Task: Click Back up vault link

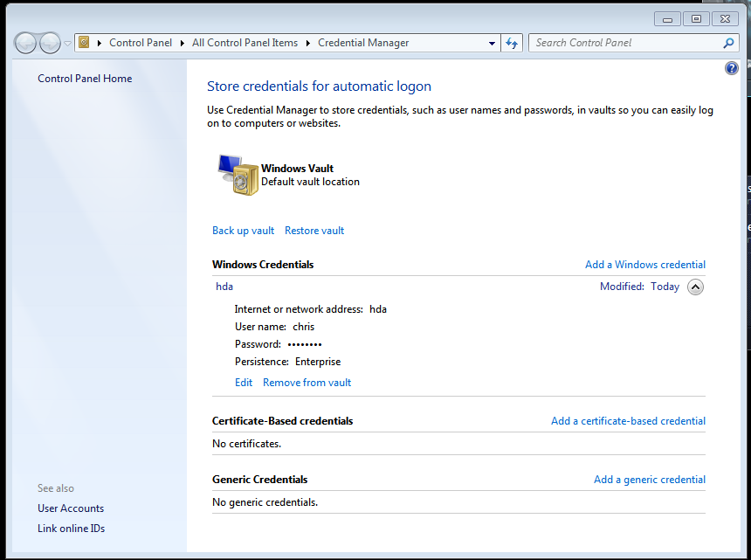Action: 243,231
